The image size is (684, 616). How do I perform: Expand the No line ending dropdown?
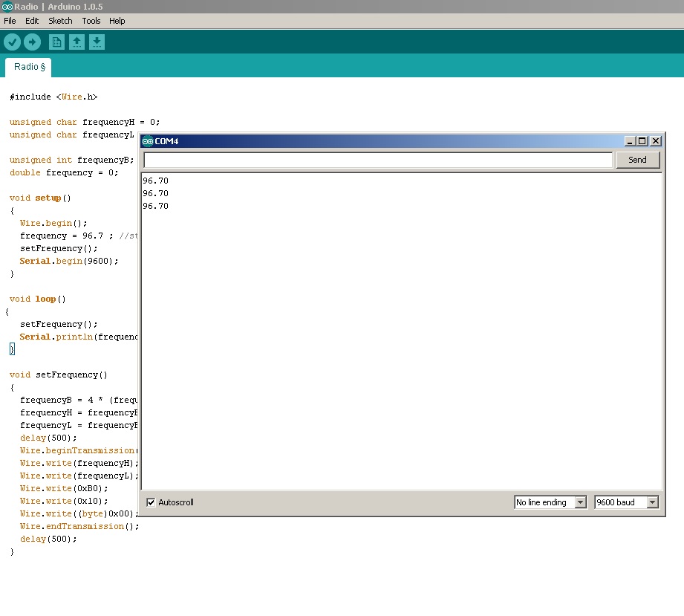[x=580, y=502]
